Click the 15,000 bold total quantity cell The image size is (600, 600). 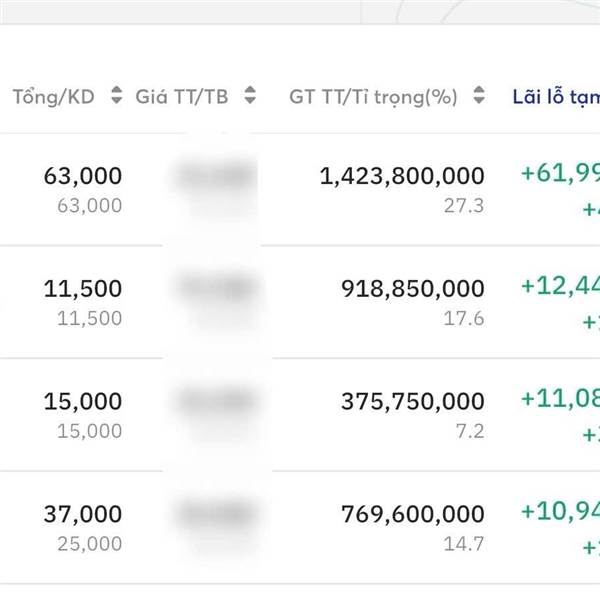point(83,402)
